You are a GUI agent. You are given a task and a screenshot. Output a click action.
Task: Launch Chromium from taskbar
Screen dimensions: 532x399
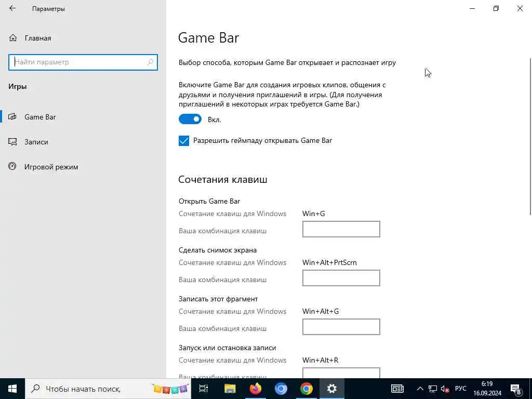[281, 389]
